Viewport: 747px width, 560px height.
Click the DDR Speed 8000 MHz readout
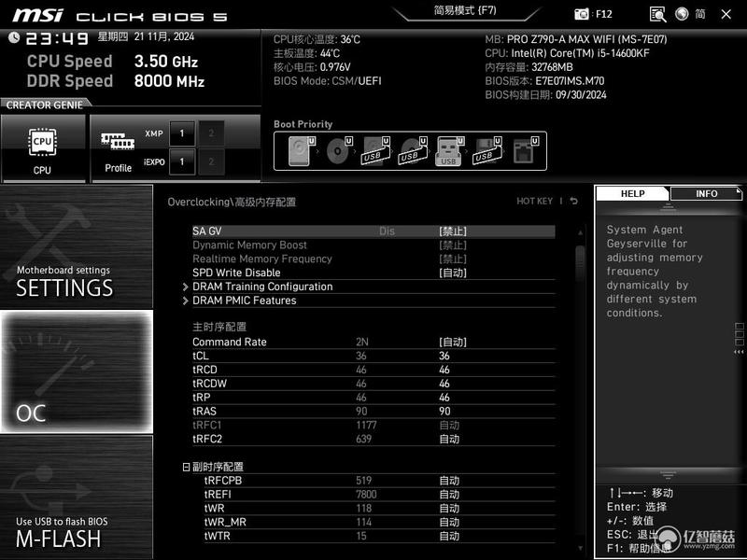tap(116, 81)
